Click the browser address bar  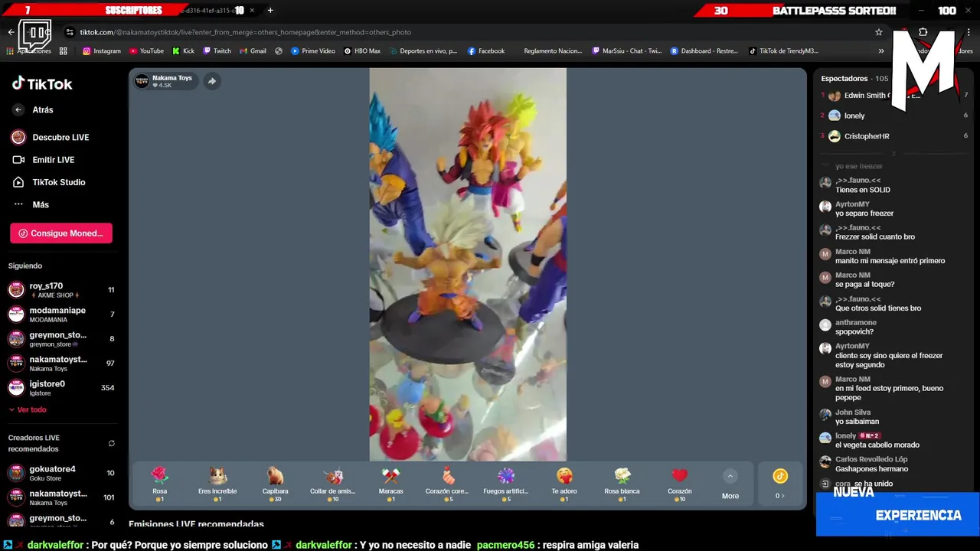467,32
